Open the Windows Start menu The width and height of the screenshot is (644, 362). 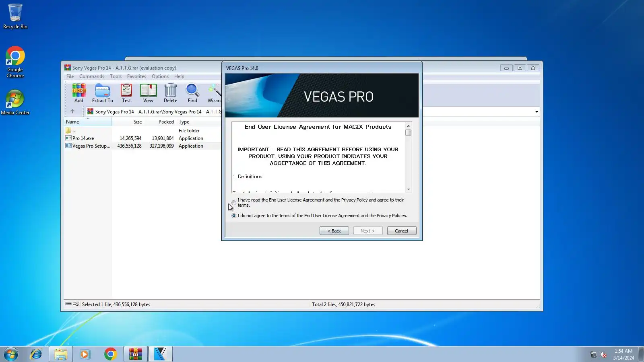11,354
